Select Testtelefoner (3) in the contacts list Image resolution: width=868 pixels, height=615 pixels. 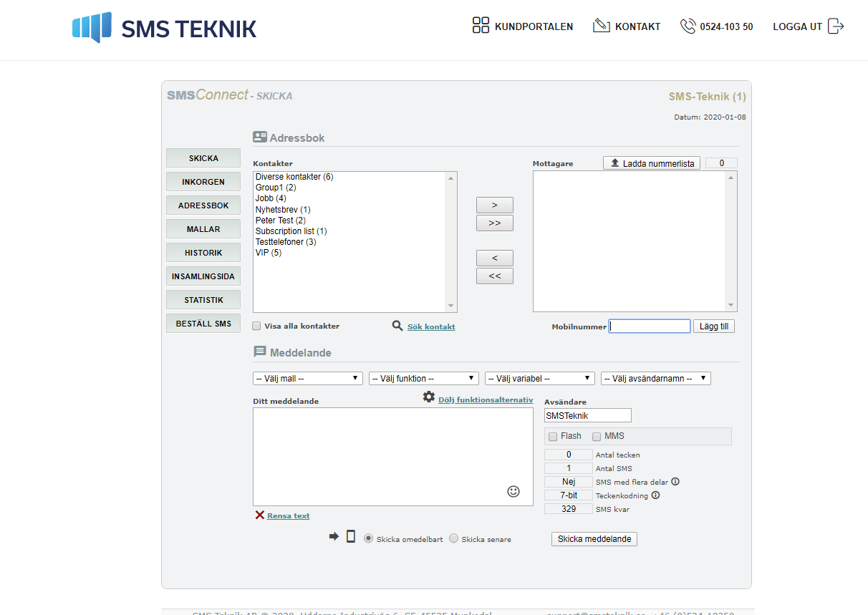click(286, 242)
